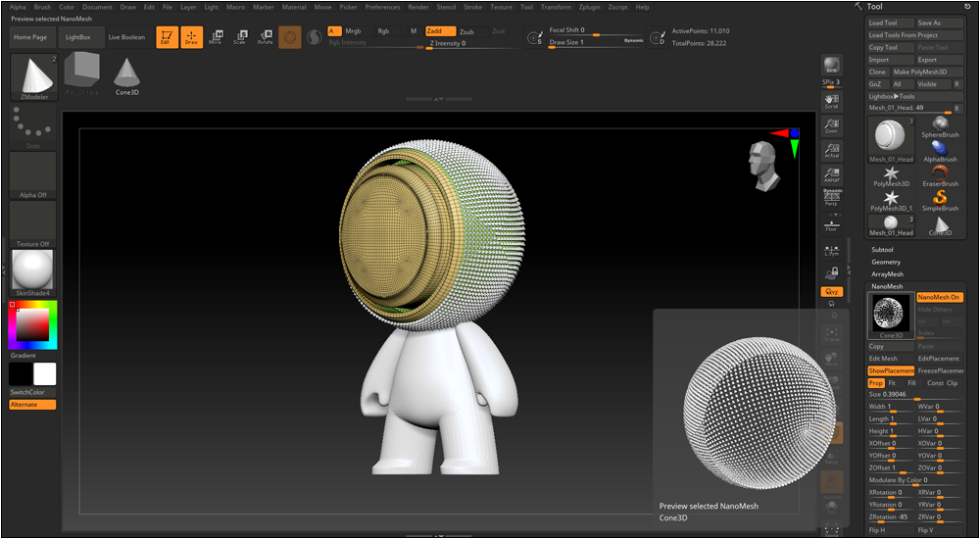The width and height of the screenshot is (980, 539).
Task: Expand the Subtool section
Action: pos(883,249)
